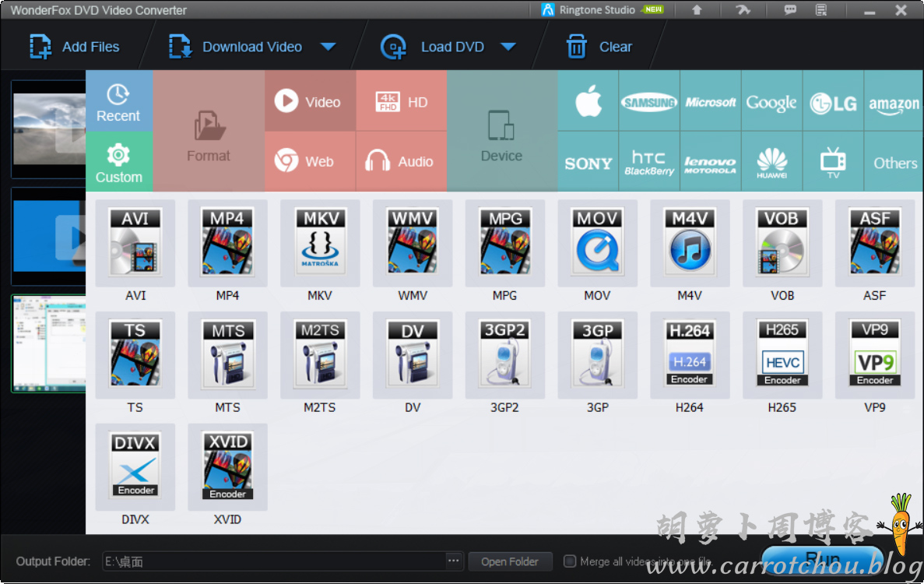Show Sony device presets

point(588,161)
